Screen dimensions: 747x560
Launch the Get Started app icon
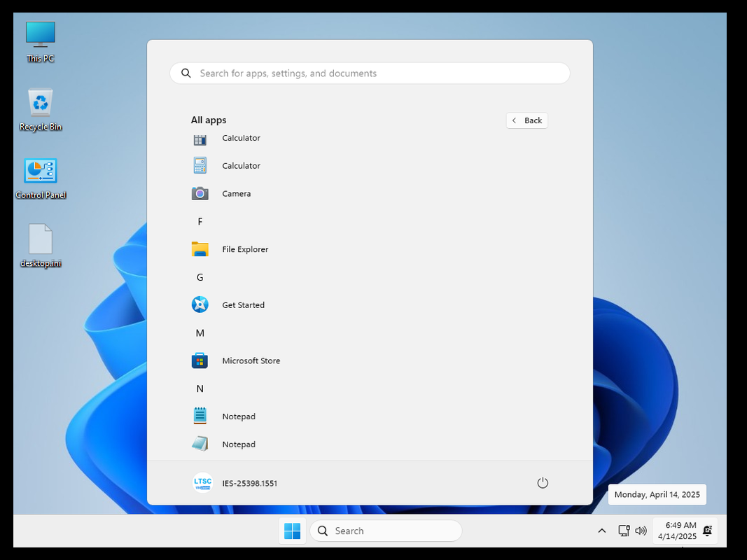[200, 304]
